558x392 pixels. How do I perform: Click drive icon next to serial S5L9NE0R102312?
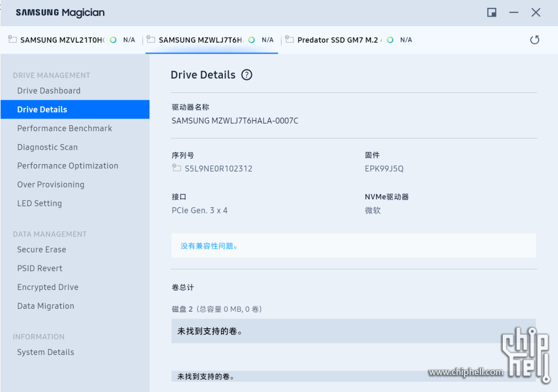(177, 167)
